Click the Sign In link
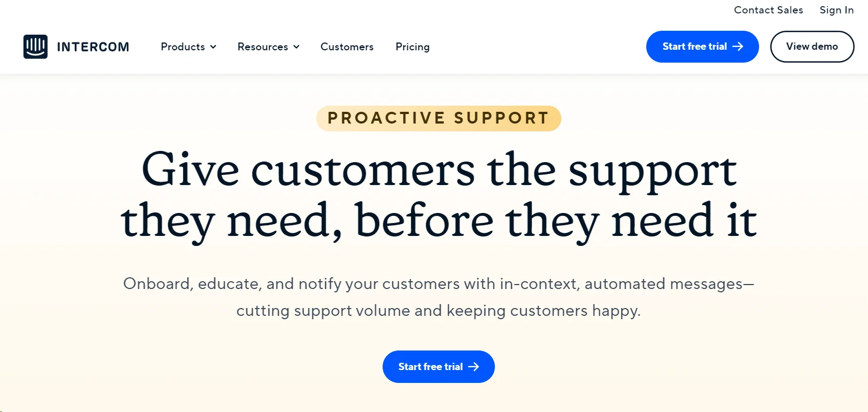Viewport: 868px width, 412px height. (x=836, y=10)
